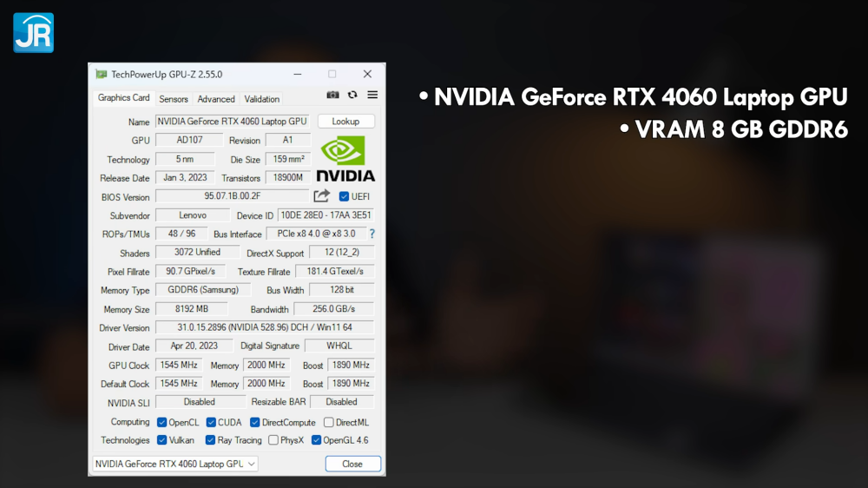Image resolution: width=868 pixels, height=488 pixels.
Task: Toggle the DirectCompute checkbox
Action: click(254, 422)
